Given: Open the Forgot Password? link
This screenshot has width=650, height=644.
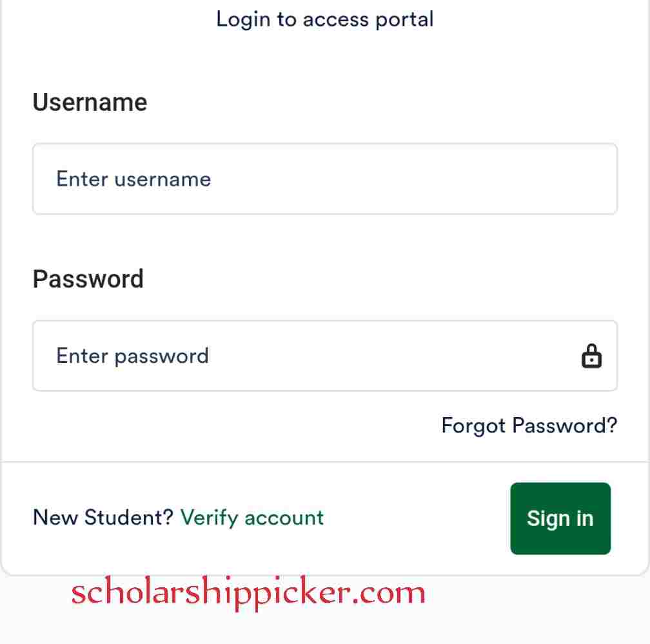Looking at the screenshot, I should (x=529, y=425).
